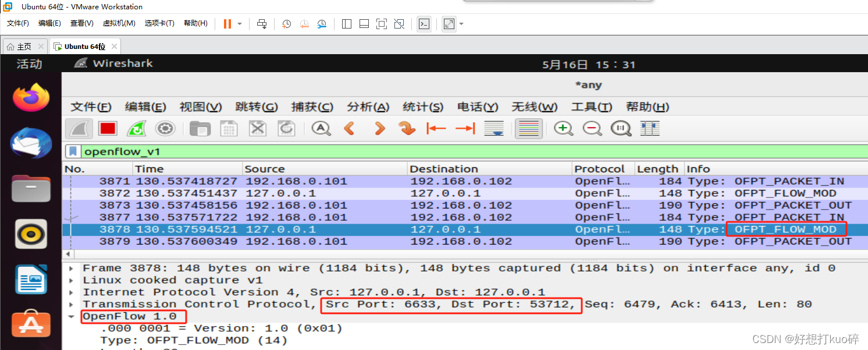868x350 pixels.
Task: Jump to first packet icon
Action: [436, 128]
